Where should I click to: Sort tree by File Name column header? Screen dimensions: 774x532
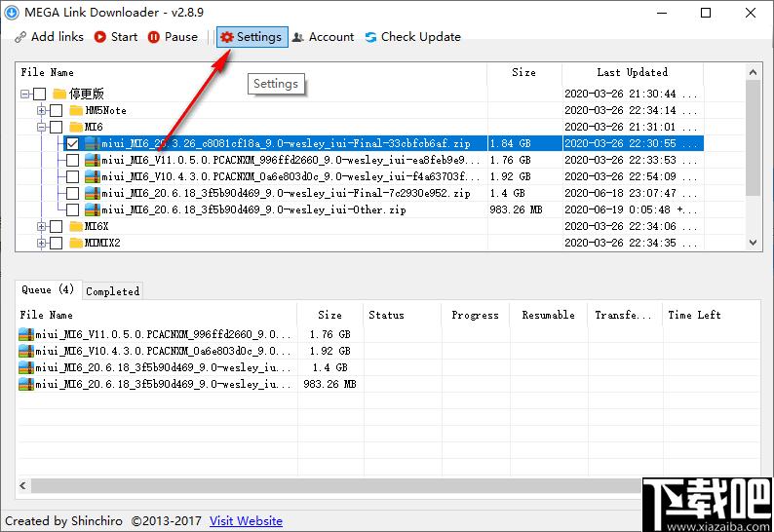(251, 72)
